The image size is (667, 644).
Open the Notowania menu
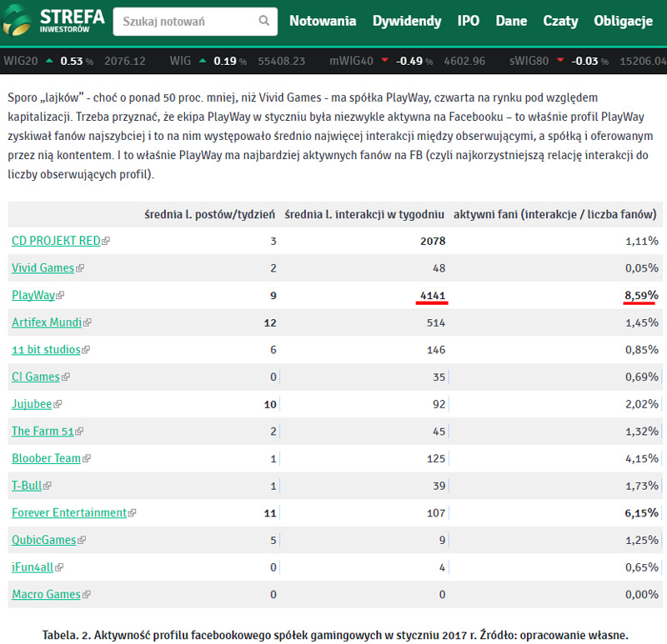tap(323, 21)
